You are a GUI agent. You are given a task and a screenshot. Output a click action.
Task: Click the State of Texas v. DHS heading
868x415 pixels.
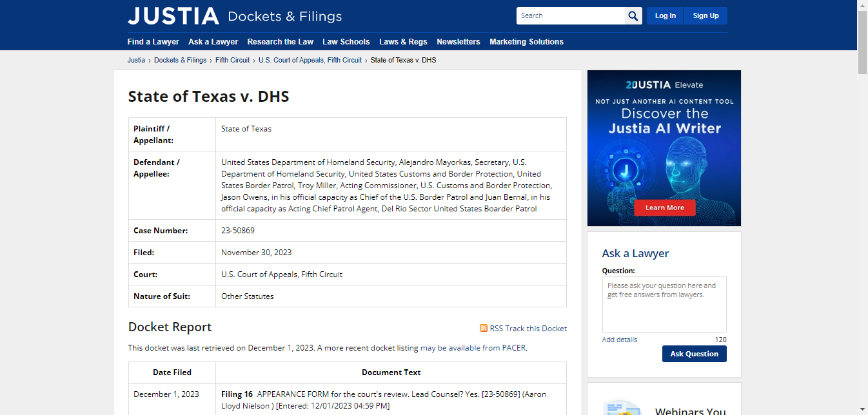click(x=209, y=97)
